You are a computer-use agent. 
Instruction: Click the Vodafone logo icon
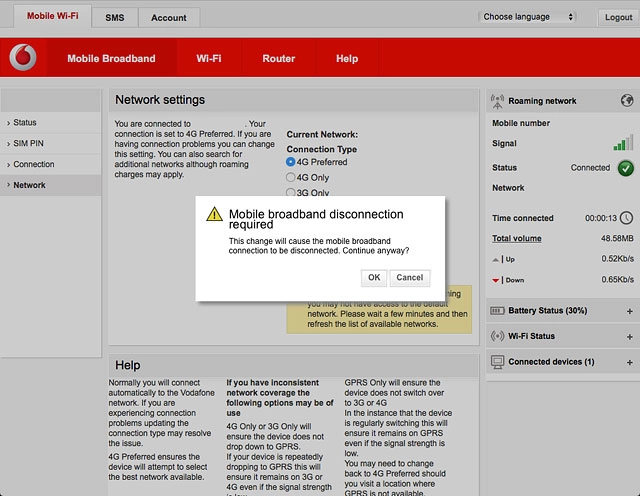pyautogui.click(x=23, y=57)
